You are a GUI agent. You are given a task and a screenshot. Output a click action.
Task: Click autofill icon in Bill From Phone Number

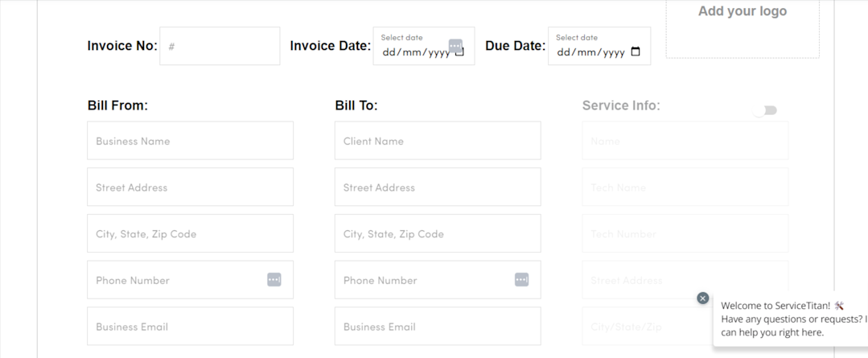274,280
